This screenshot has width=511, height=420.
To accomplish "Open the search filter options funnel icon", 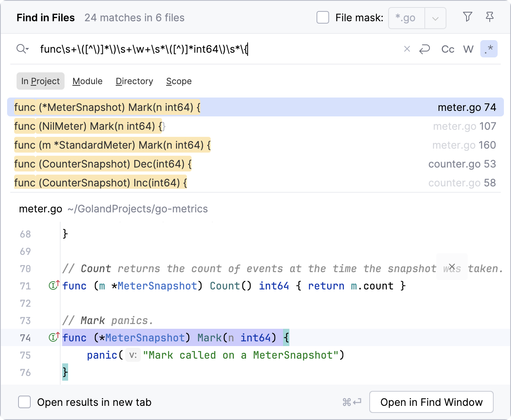I will click(x=467, y=17).
